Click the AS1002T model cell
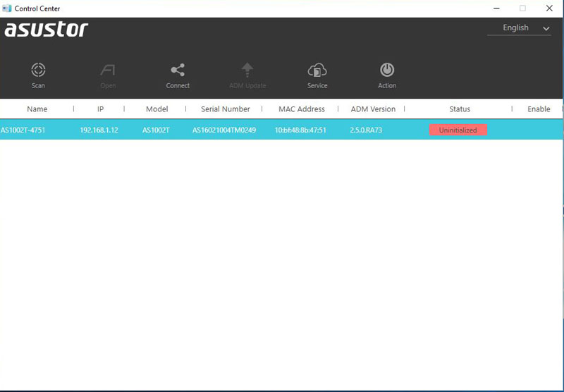This screenshot has height=392, width=564. [x=156, y=130]
